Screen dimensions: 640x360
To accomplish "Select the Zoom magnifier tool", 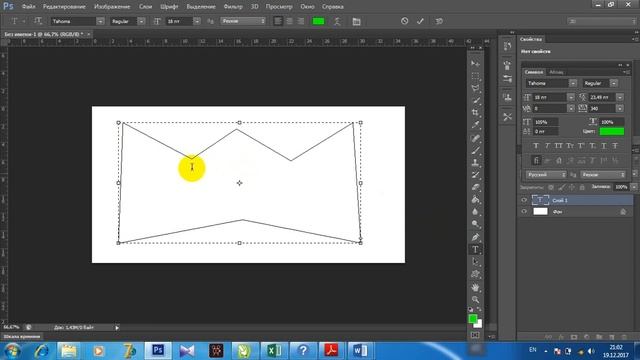I will coord(475,300).
